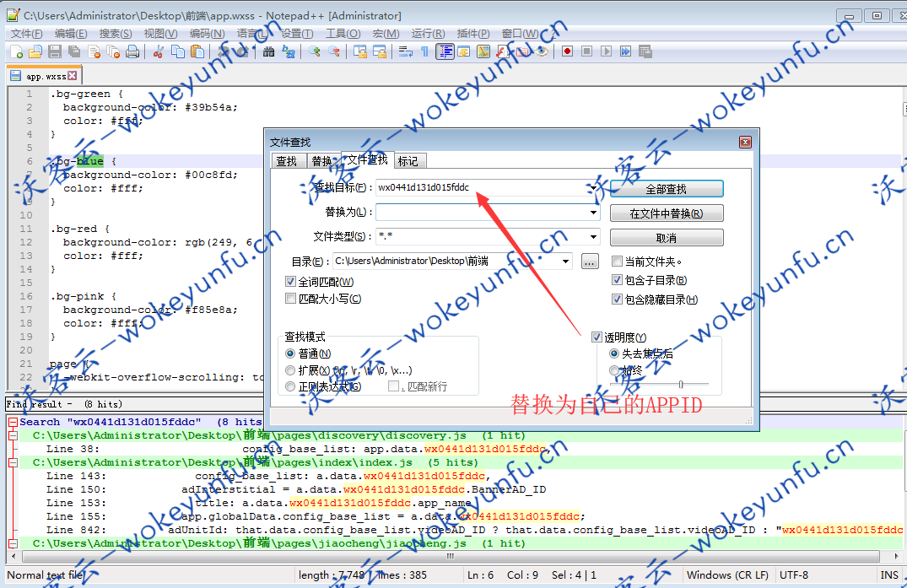This screenshot has width=907, height=588.
Task: Toggle 全词匹配 checkbox
Action: [x=290, y=282]
